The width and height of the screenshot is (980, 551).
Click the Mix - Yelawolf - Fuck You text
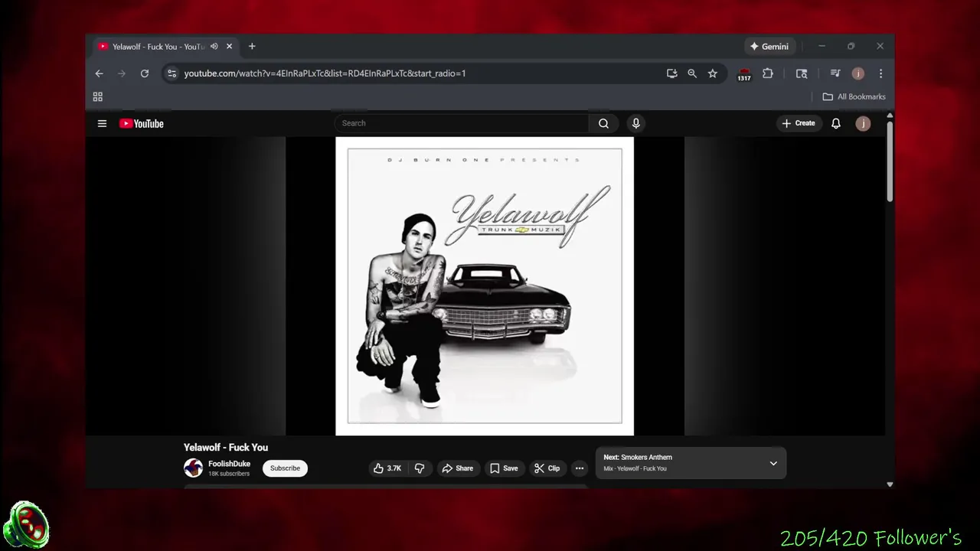coord(635,468)
